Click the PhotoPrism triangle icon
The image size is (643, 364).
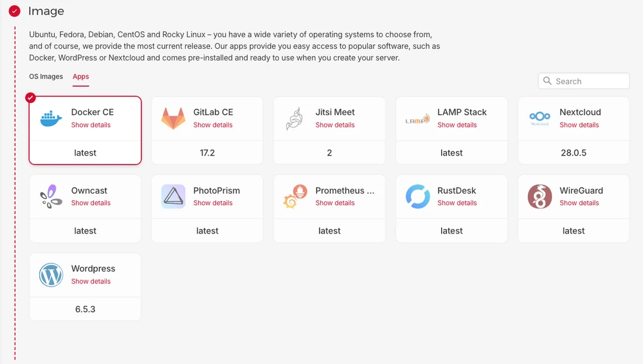pyautogui.click(x=173, y=197)
